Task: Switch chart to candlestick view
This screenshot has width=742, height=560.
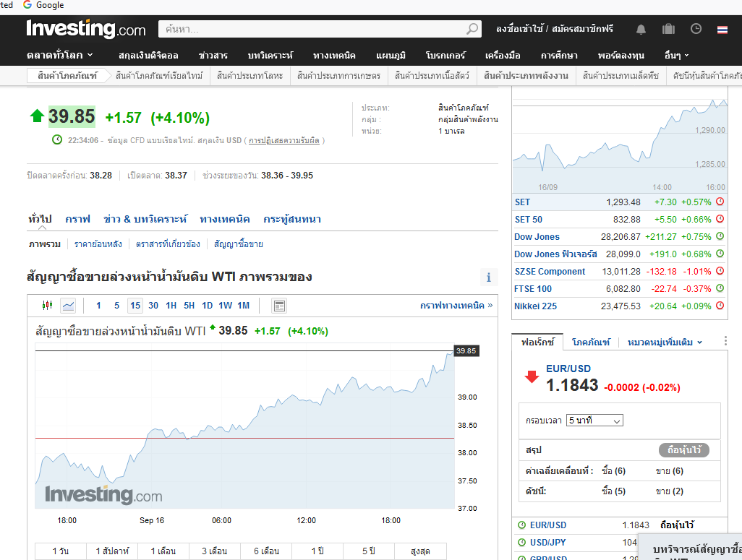Action: [x=48, y=306]
